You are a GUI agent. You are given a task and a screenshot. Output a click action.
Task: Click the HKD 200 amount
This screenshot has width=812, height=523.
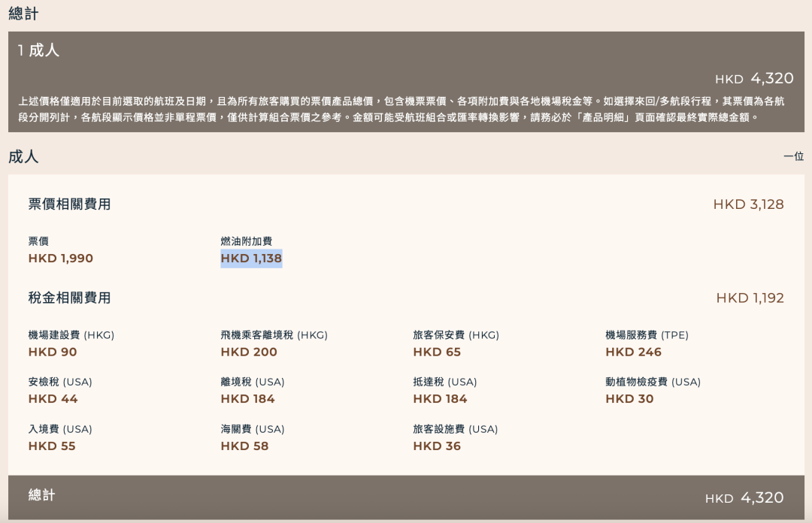point(249,352)
